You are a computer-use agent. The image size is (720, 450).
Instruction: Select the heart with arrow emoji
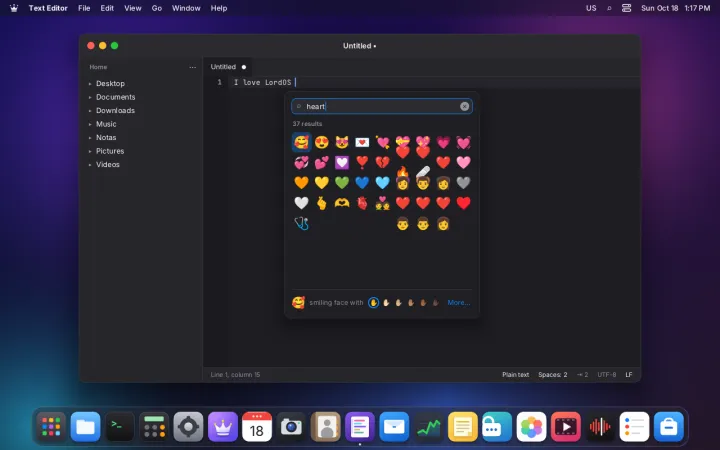[x=382, y=142]
